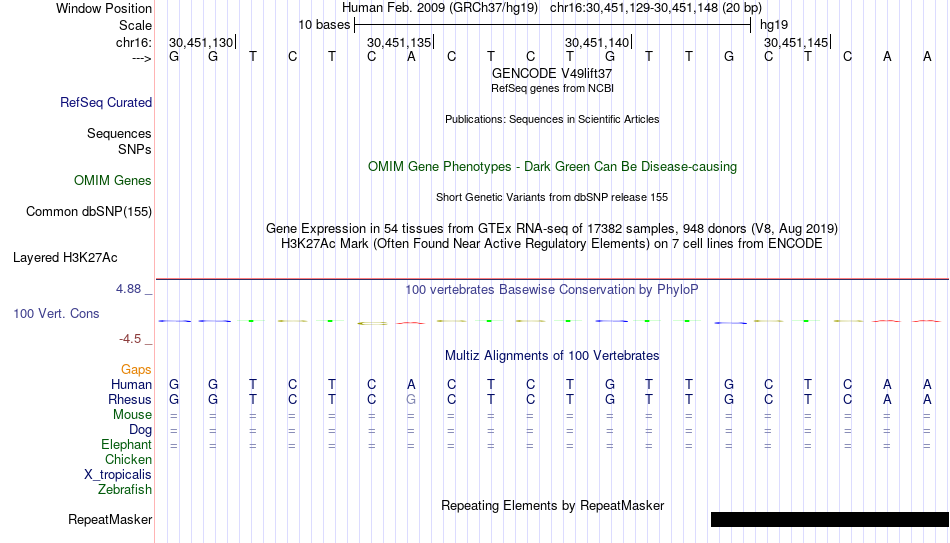Image resolution: width=950 pixels, height=543 pixels.
Task: Click Short Genetic Variants dbSNP title
Action: [552, 198]
